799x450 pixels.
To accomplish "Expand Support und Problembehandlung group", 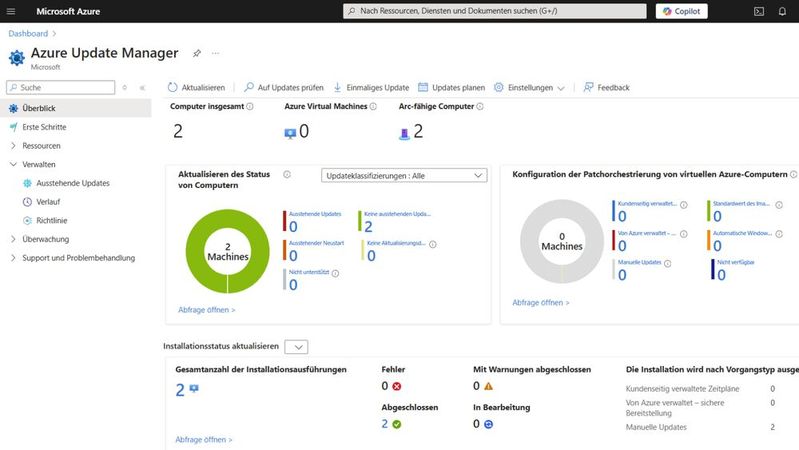I will [13, 258].
